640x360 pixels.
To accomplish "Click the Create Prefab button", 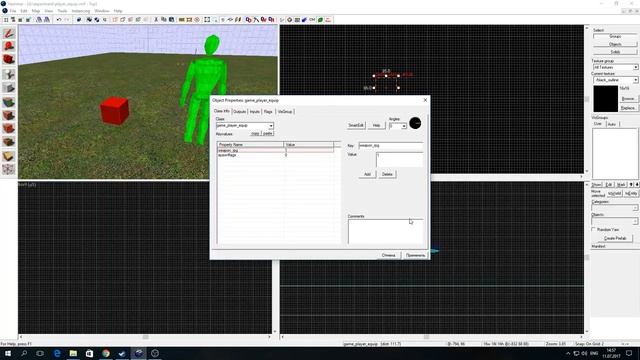I will [615, 238].
